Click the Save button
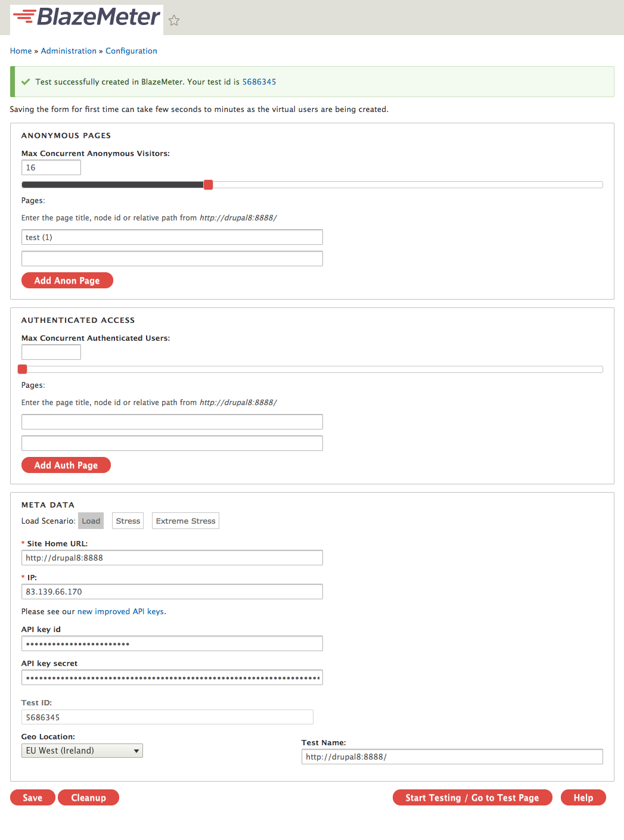 tap(33, 798)
